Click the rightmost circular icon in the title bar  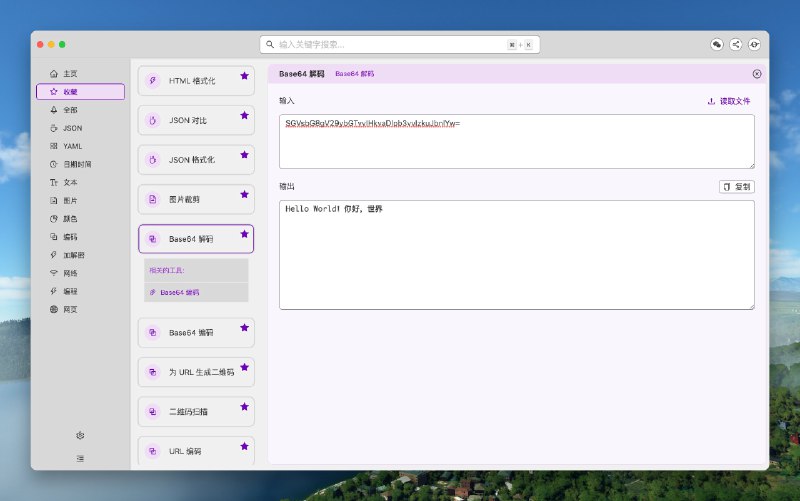[x=754, y=44]
